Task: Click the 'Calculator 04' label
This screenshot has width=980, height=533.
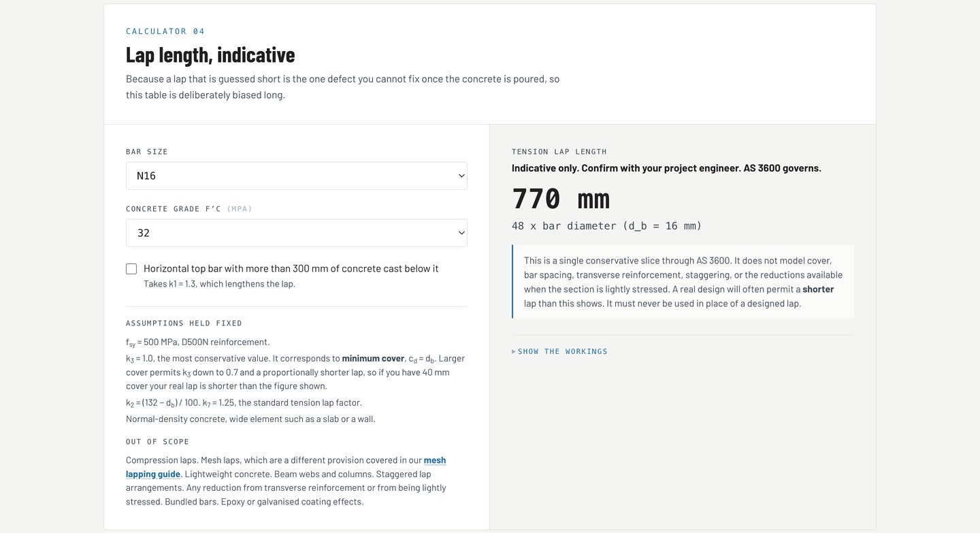Action: 165,31
